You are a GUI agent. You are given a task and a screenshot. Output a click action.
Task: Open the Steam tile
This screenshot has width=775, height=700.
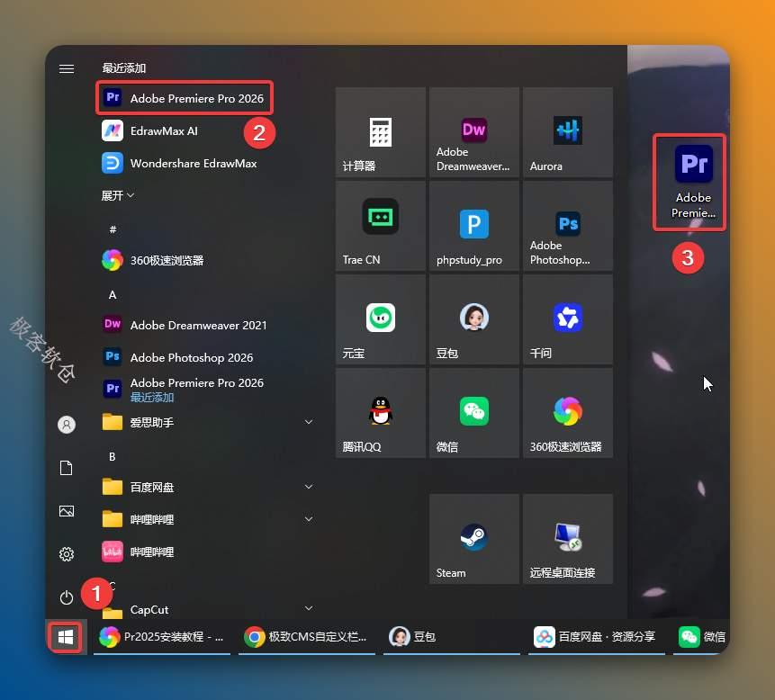tap(474, 539)
